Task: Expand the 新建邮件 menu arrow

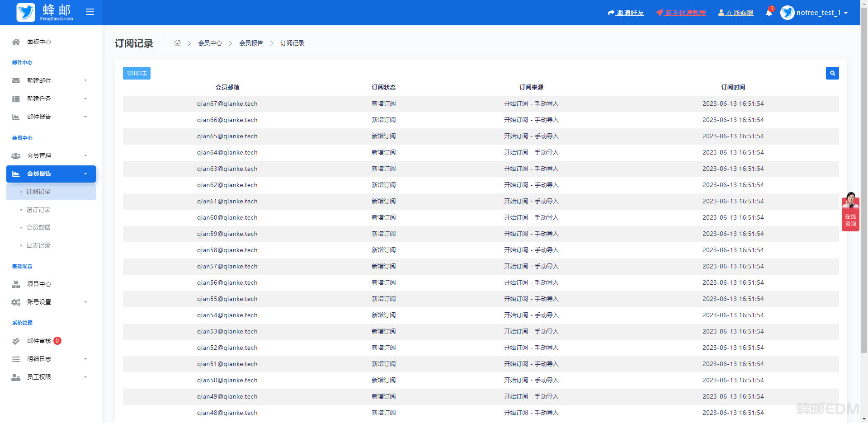Action: tap(85, 80)
